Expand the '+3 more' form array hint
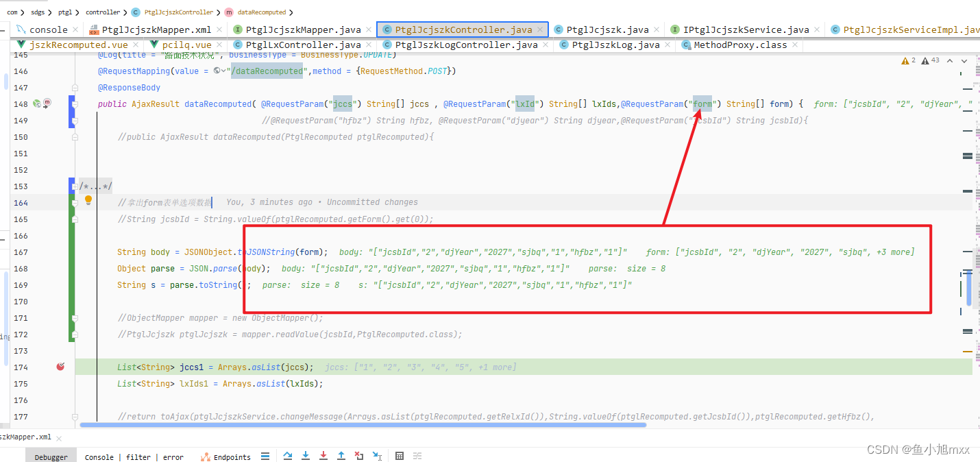This screenshot has width=980, height=462. [895, 252]
